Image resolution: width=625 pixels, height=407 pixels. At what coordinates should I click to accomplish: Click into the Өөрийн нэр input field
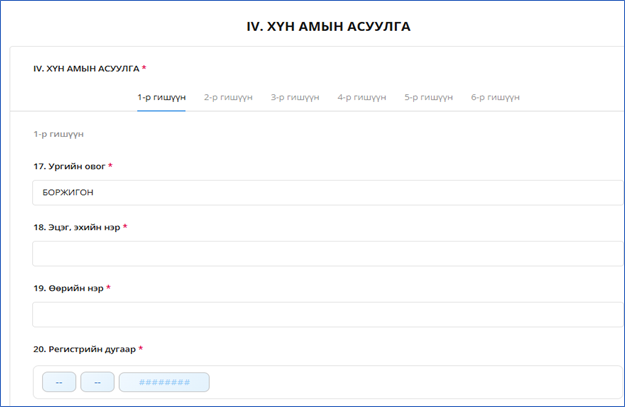click(x=327, y=314)
